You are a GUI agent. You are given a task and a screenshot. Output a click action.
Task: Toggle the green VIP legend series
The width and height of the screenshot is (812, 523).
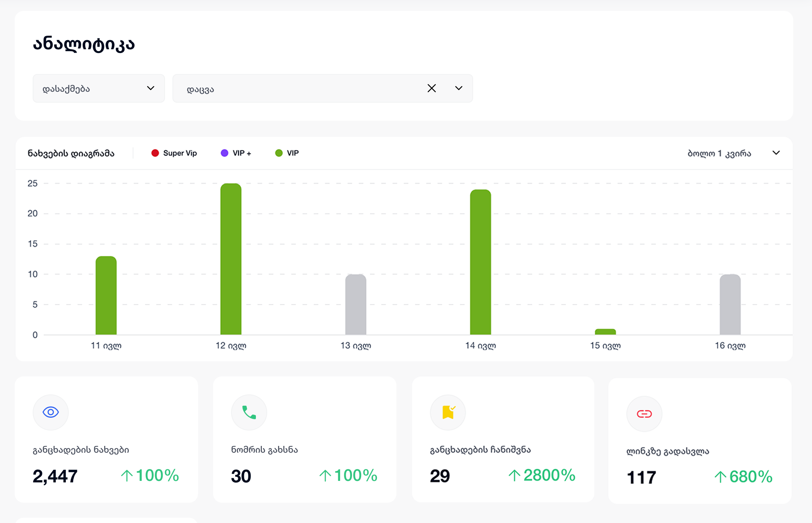point(287,153)
